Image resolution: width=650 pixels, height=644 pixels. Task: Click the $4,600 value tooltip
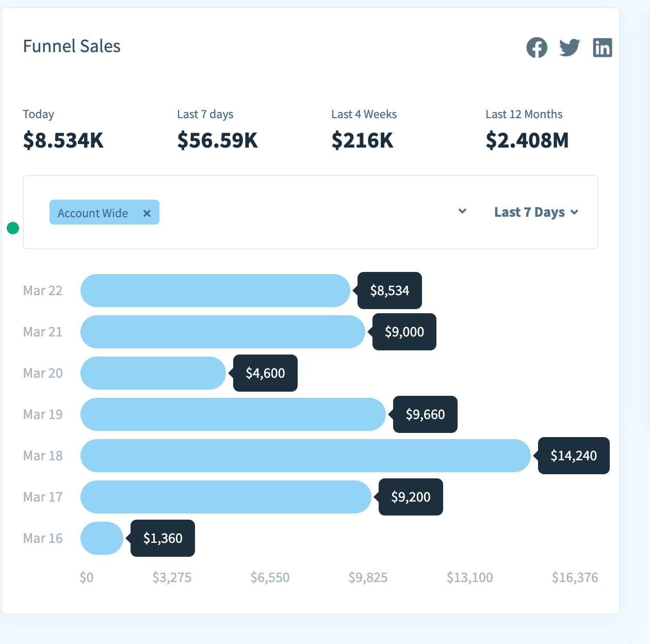click(x=265, y=373)
